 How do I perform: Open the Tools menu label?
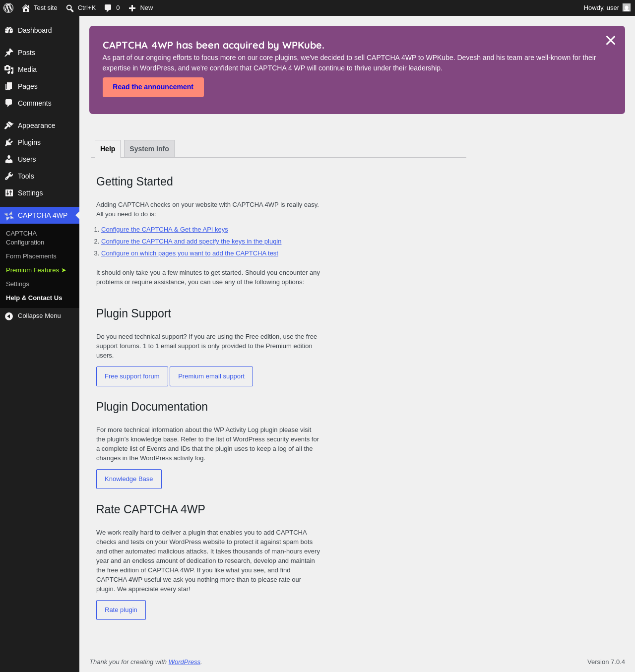[x=26, y=176]
